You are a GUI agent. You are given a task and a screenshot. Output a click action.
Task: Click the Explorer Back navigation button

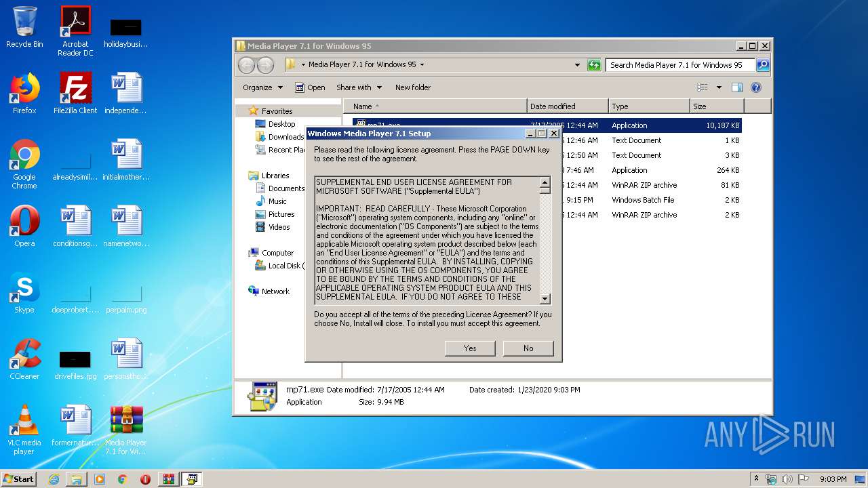pyautogui.click(x=246, y=65)
